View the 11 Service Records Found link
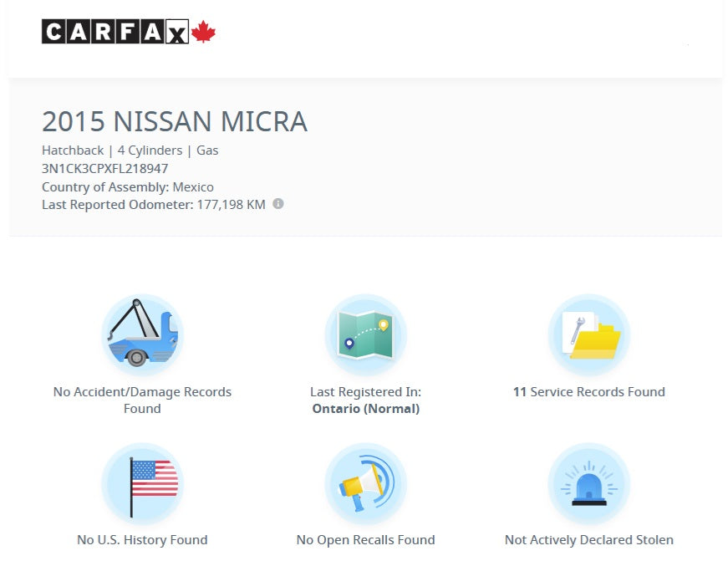 point(588,391)
